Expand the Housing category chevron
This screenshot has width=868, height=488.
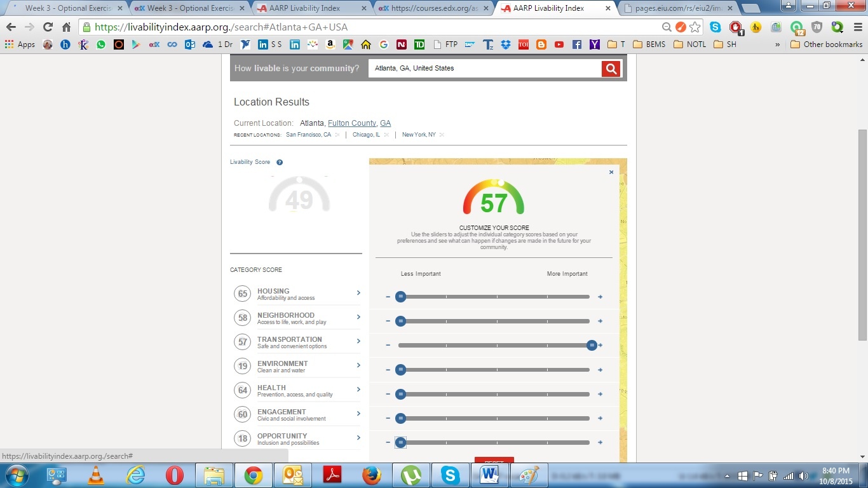(x=358, y=293)
